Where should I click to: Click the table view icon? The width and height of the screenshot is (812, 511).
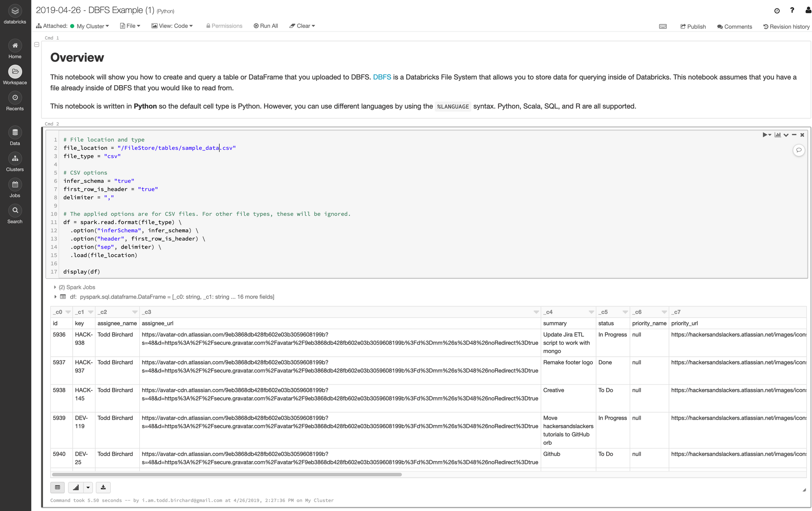[57, 487]
